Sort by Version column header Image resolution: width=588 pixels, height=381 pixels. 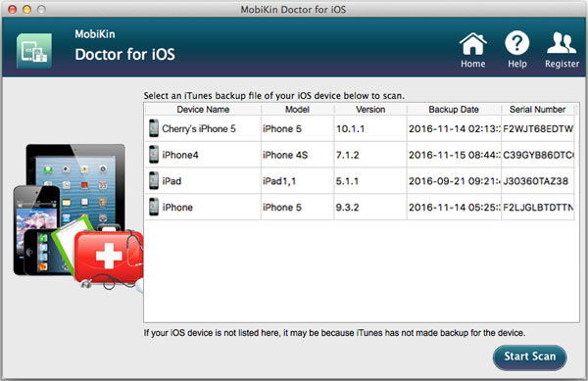click(x=370, y=110)
